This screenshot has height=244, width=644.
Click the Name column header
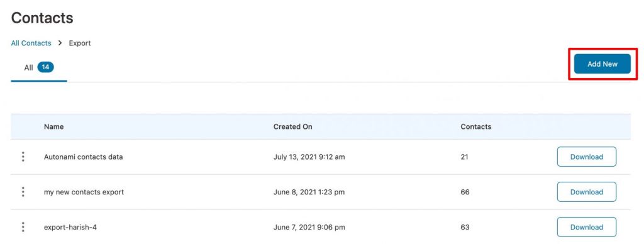pyautogui.click(x=54, y=126)
